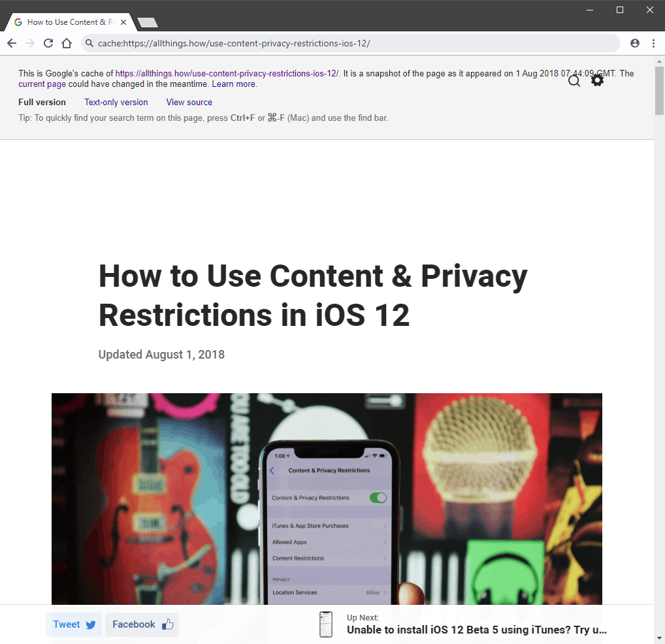Share the article via Tweet button
Screen dimensions: 665x644
coord(74,624)
